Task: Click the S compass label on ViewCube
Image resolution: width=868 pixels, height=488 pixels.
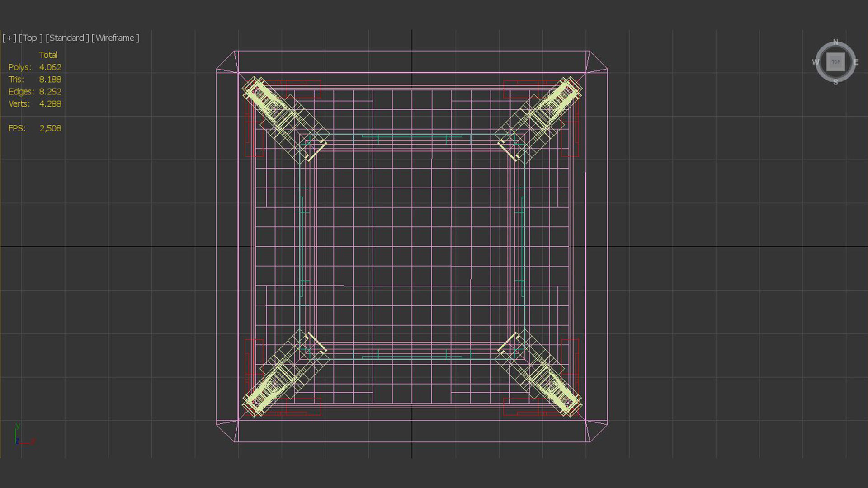Action: click(x=835, y=82)
